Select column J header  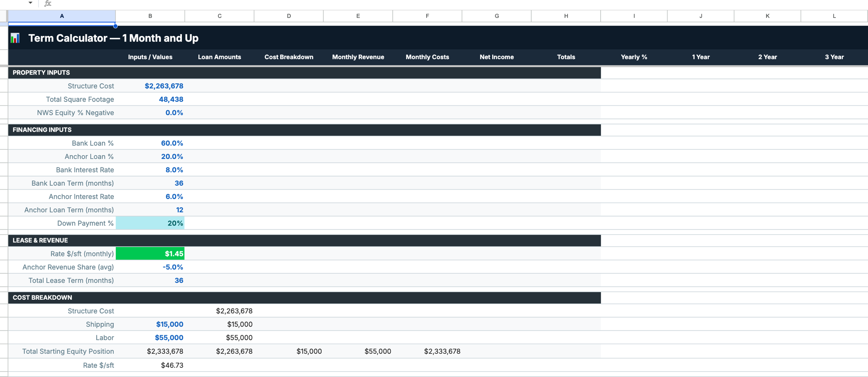click(701, 16)
